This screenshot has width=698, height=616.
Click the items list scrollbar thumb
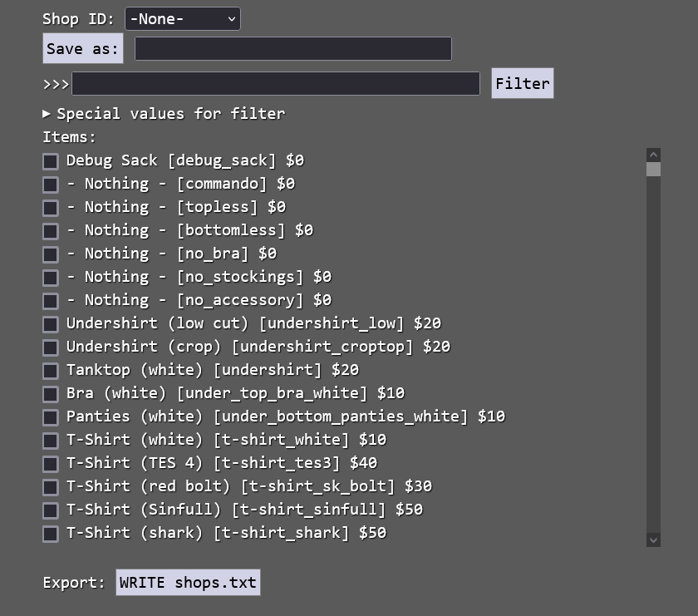(x=653, y=170)
